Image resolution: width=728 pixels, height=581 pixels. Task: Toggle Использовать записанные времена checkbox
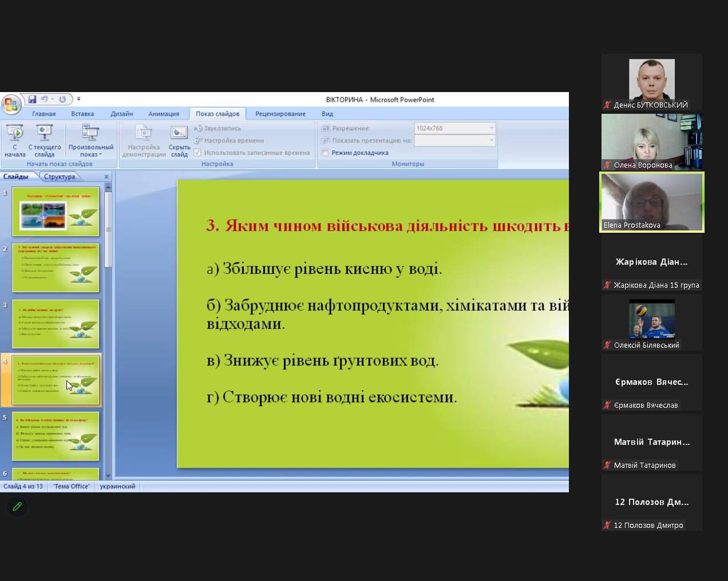point(197,153)
